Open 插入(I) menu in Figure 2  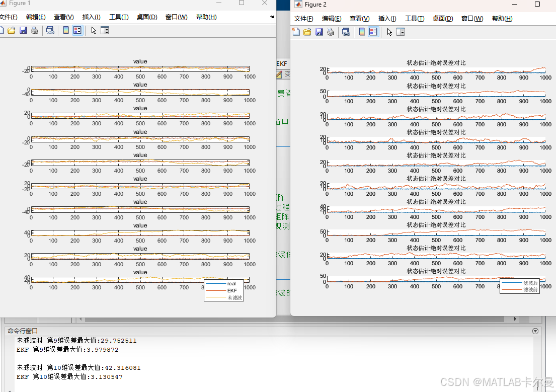[x=387, y=19]
